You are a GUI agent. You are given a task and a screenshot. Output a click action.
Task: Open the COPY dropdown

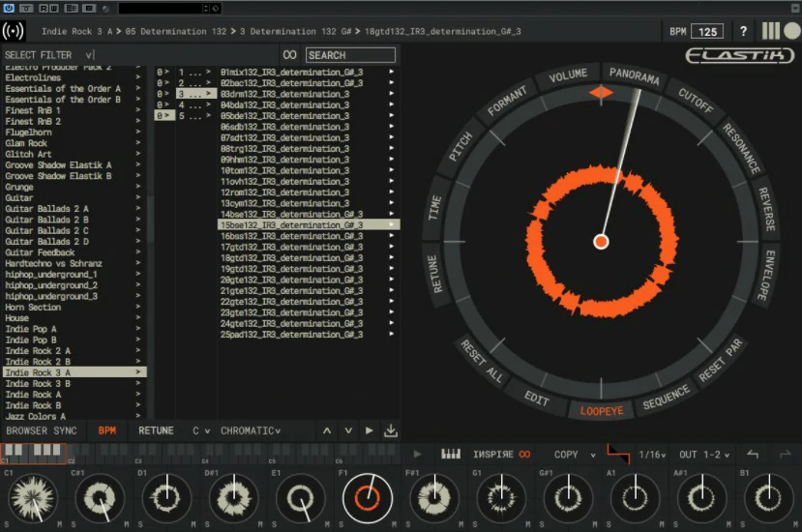tap(575, 455)
